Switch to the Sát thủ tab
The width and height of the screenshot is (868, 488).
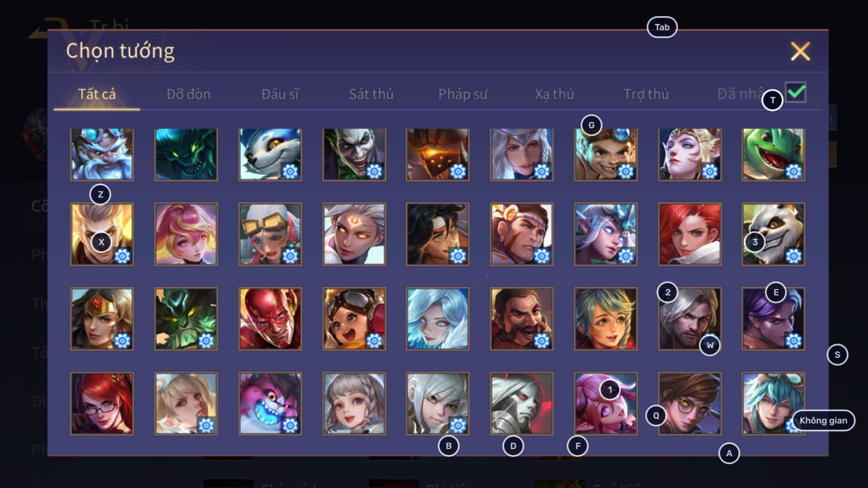[371, 94]
